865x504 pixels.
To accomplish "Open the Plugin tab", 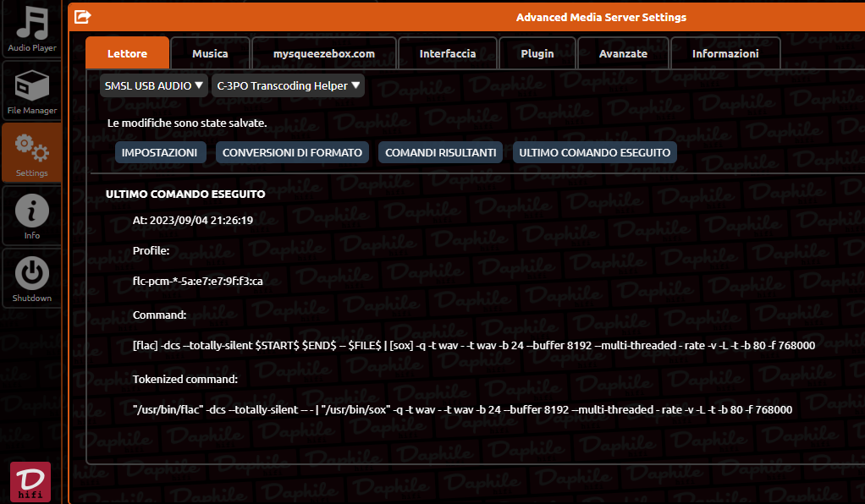I will pyautogui.click(x=537, y=53).
